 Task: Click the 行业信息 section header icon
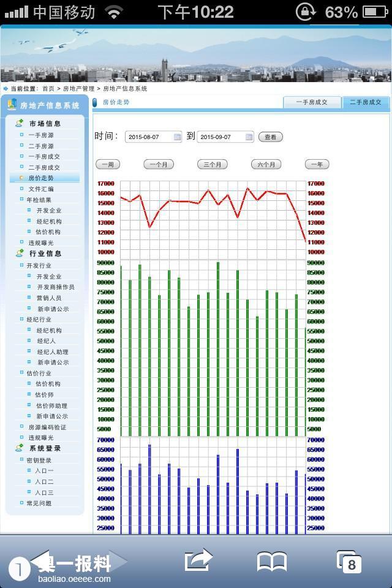click(x=20, y=254)
